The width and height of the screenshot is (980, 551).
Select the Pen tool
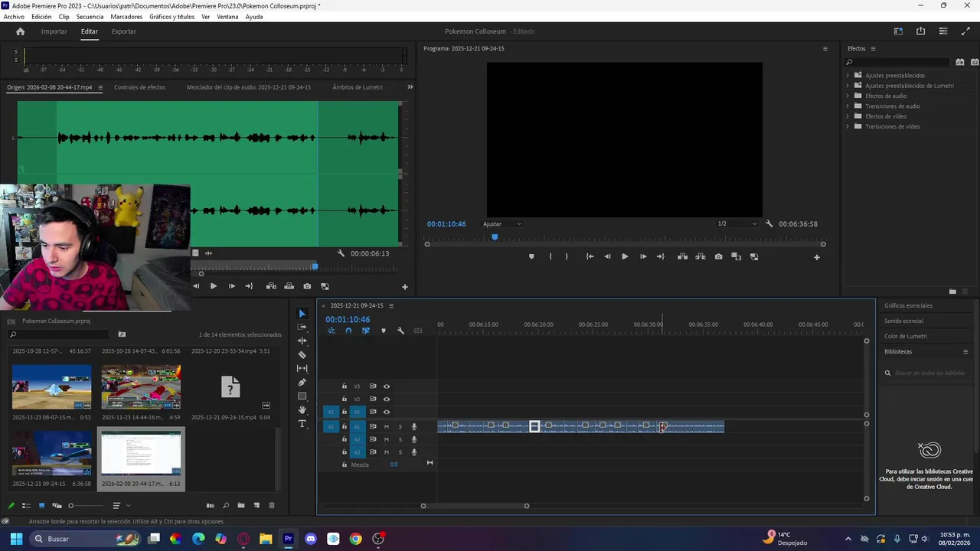click(302, 383)
